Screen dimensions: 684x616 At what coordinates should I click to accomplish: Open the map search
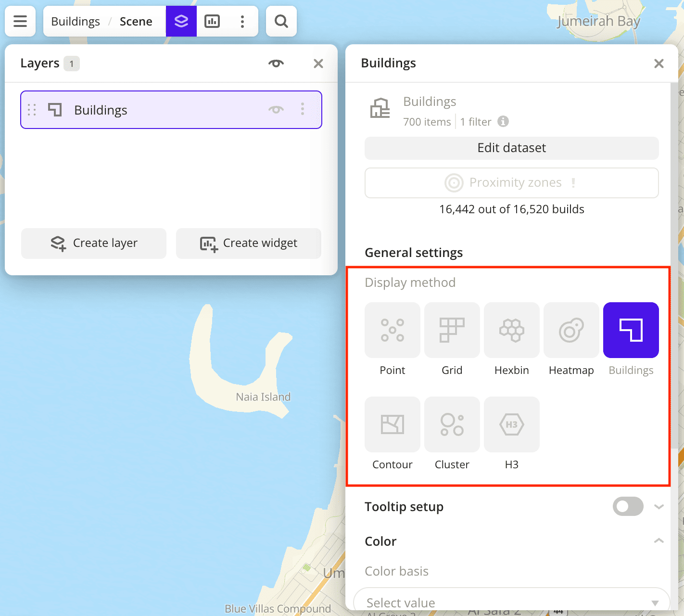pyautogui.click(x=281, y=21)
